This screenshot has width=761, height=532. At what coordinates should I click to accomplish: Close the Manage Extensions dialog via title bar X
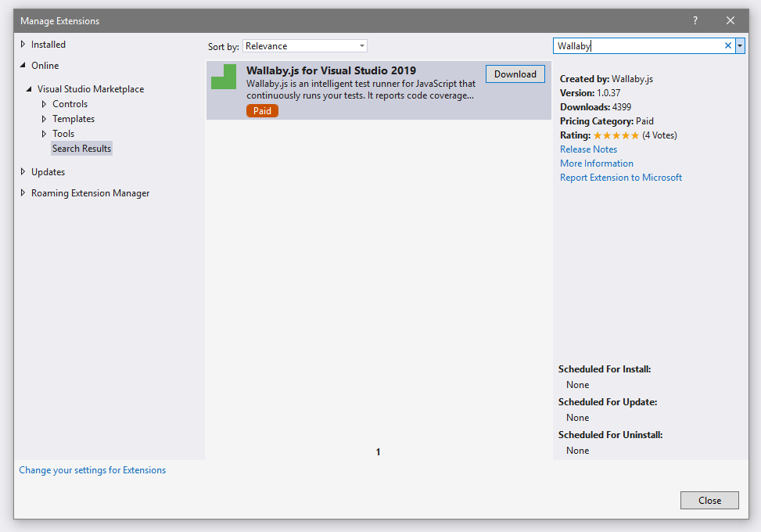pos(730,20)
